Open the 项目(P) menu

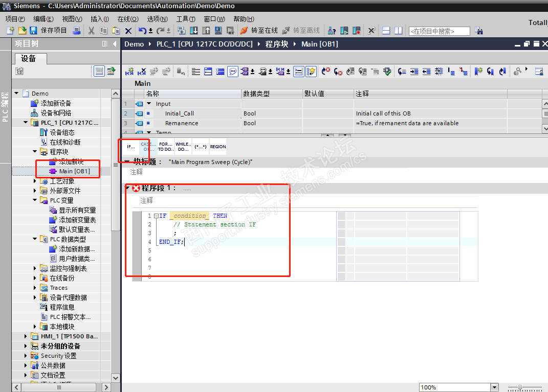(15, 19)
